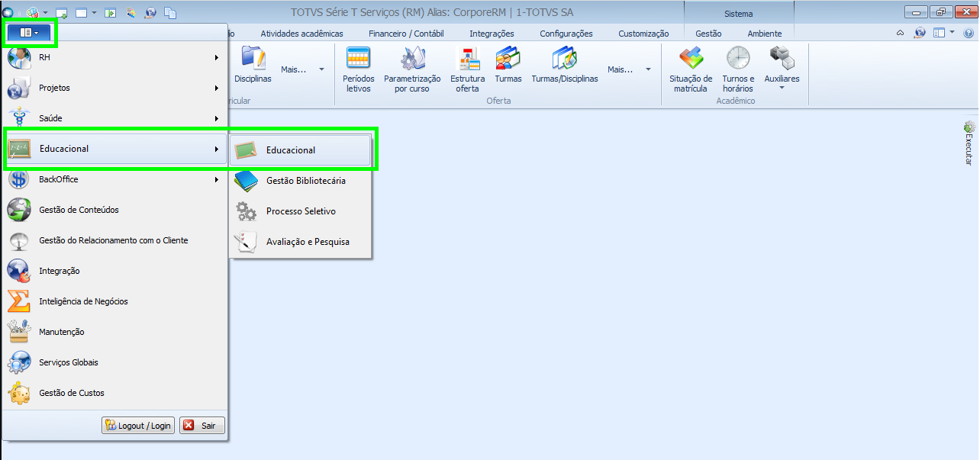Click the globe icon beside ribbon collapse chevron
The height and width of the screenshot is (460, 980).
(x=919, y=33)
